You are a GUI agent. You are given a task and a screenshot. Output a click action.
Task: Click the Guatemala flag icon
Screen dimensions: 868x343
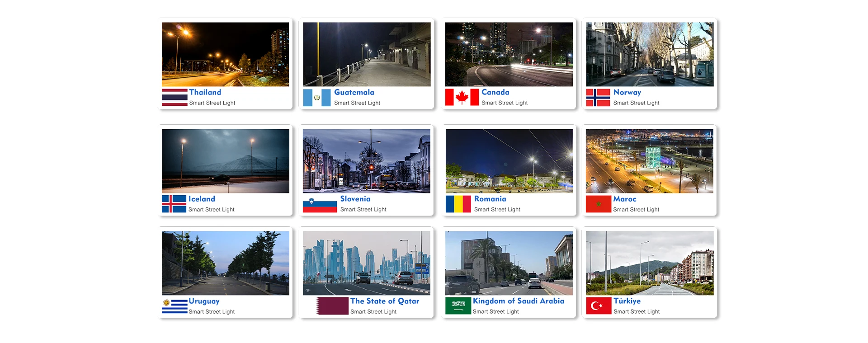point(317,98)
